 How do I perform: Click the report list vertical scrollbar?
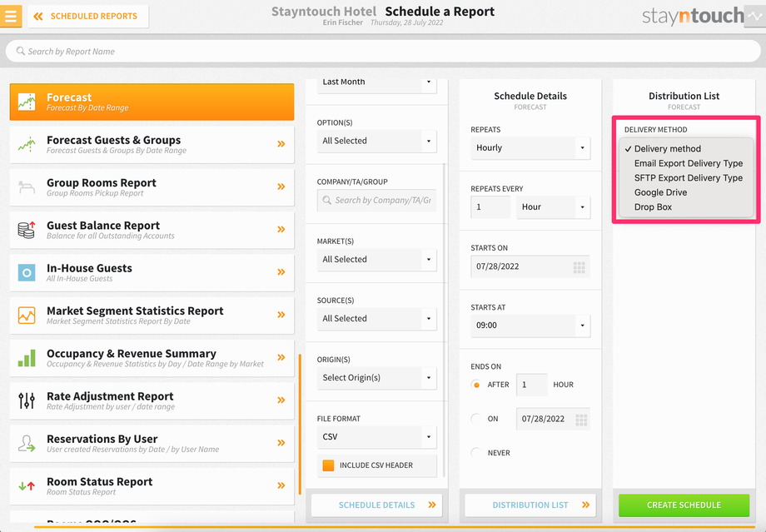pos(300,424)
